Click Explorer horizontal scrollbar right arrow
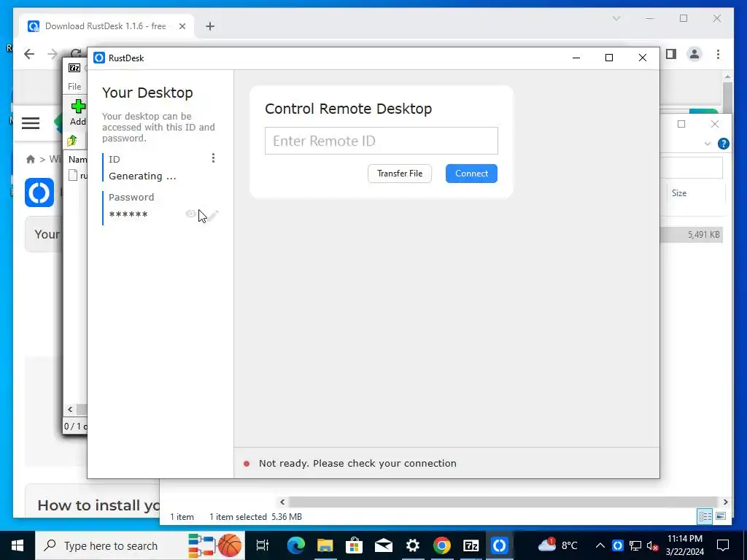Image resolution: width=747 pixels, height=560 pixels. click(x=725, y=502)
